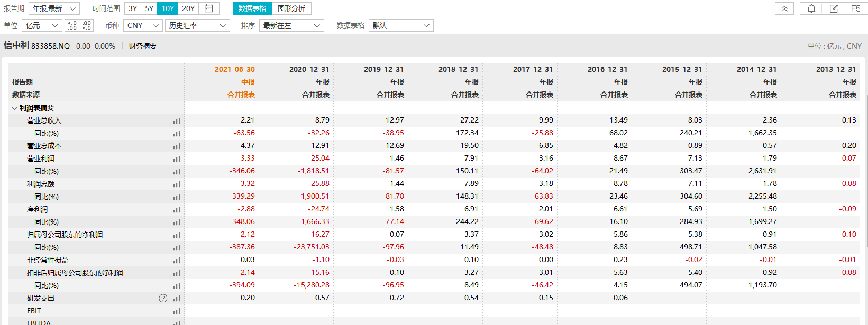This screenshot has height=325, width=868.
Task: Open chart icon for 净利润 row
Action: [177, 210]
